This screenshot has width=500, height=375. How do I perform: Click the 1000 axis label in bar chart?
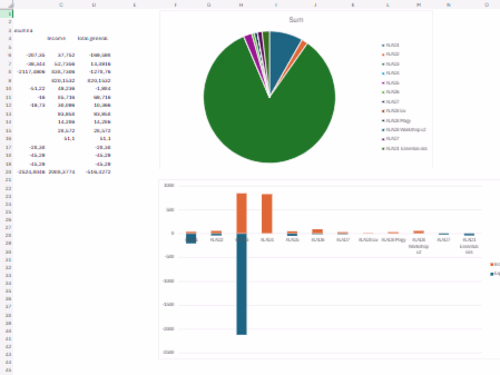pyautogui.click(x=169, y=185)
